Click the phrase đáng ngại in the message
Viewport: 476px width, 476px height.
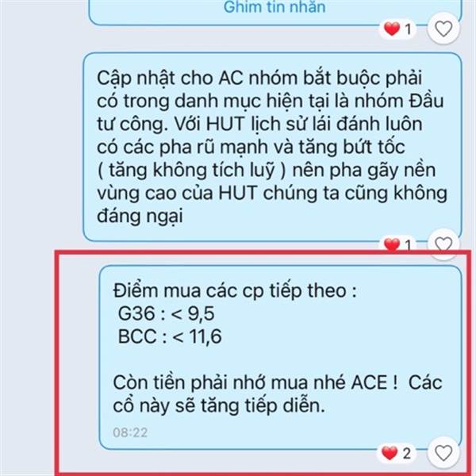[x=140, y=216]
